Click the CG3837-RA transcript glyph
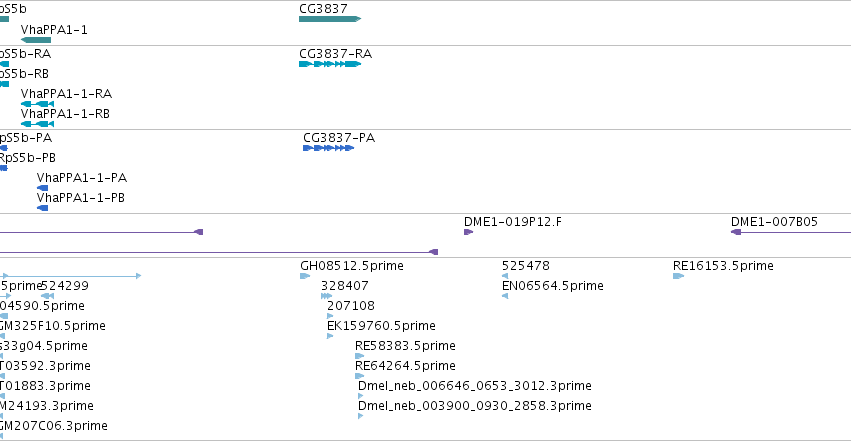This screenshot has height=441, width=851. 330,64
